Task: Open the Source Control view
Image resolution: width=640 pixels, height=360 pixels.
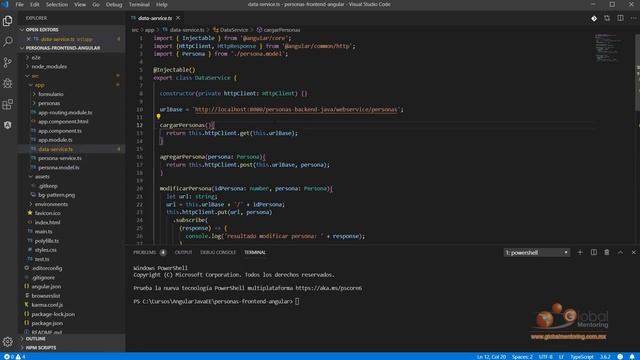Action: tap(8, 62)
